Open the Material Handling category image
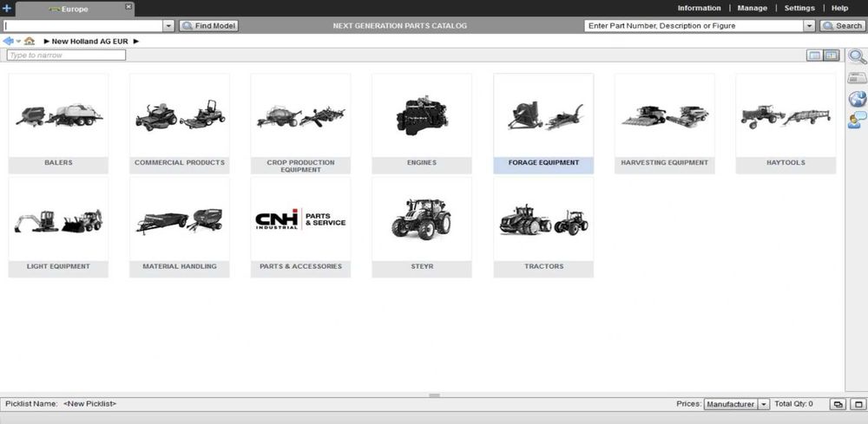Viewport: 868px width, 424px height. (x=180, y=219)
